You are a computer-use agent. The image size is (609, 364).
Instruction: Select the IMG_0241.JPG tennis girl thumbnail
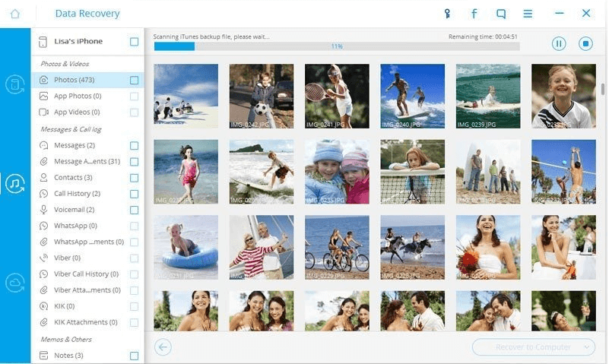[x=337, y=96]
